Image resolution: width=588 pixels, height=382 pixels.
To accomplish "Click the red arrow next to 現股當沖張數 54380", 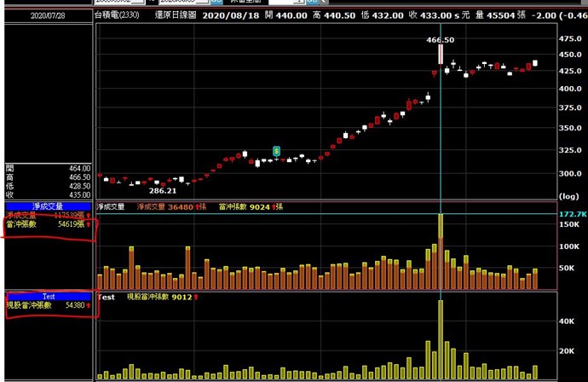I will (88, 304).
